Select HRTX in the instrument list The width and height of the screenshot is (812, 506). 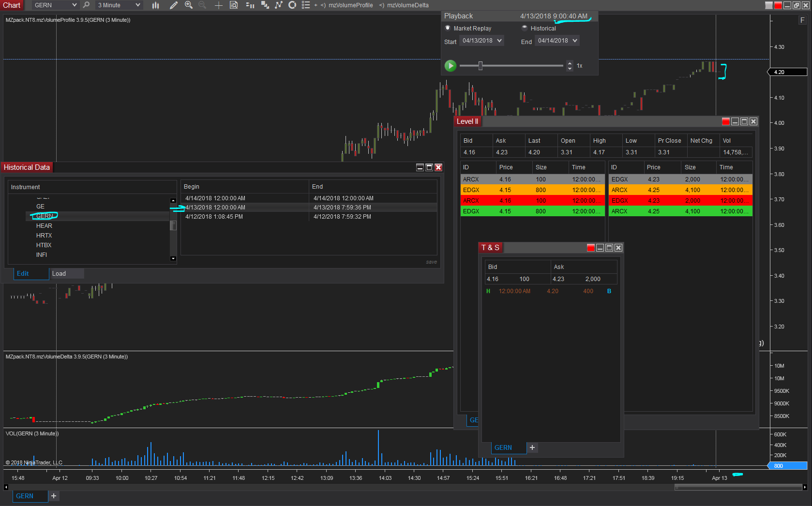(x=44, y=236)
